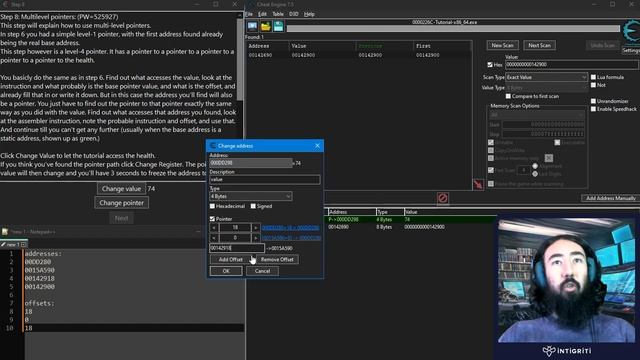Check Hexadecimal in Change address dialog
This screenshot has height=360, width=640.
212,206
